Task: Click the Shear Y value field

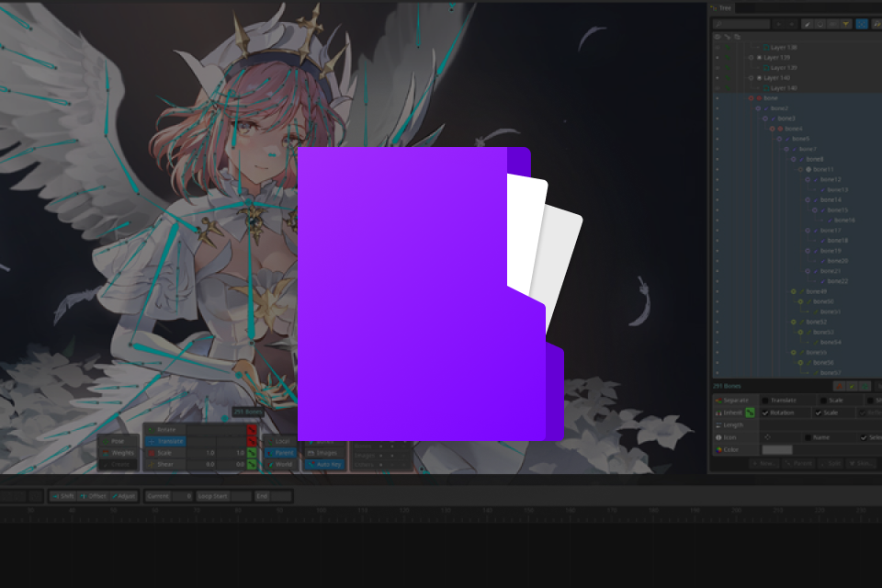Action: (x=232, y=465)
